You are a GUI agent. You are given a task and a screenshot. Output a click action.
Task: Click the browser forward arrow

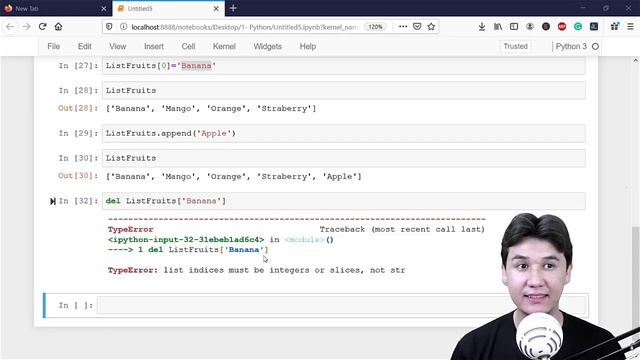[x=26, y=27]
